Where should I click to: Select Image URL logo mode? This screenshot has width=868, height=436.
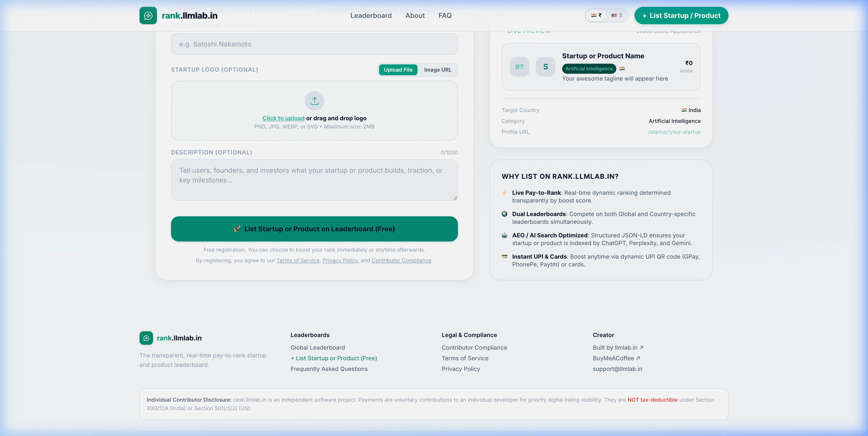click(437, 70)
